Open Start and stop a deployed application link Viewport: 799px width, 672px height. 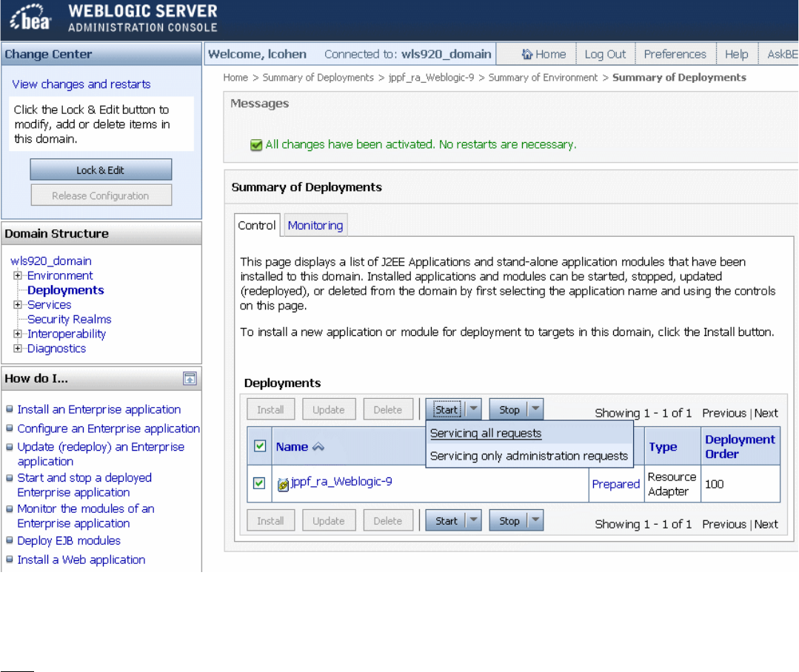coord(84,485)
